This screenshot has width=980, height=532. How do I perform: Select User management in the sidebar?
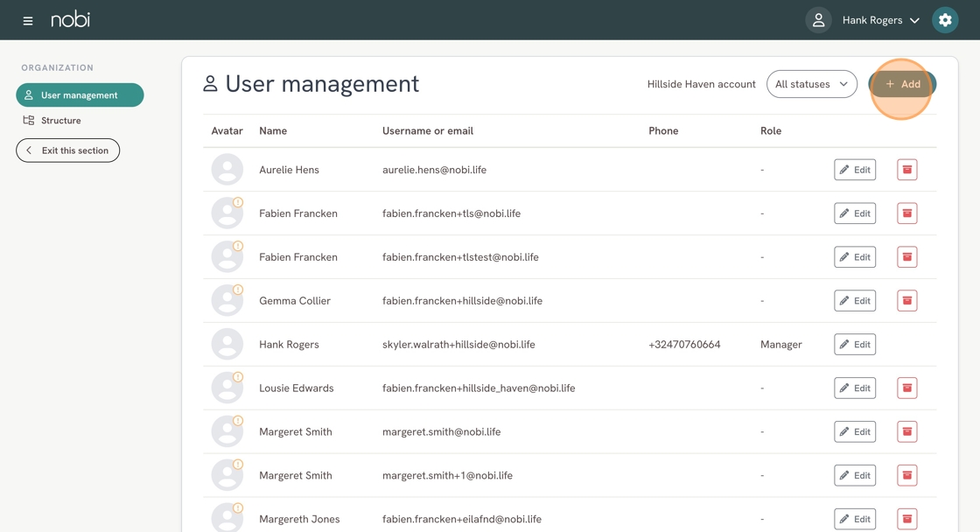80,94
